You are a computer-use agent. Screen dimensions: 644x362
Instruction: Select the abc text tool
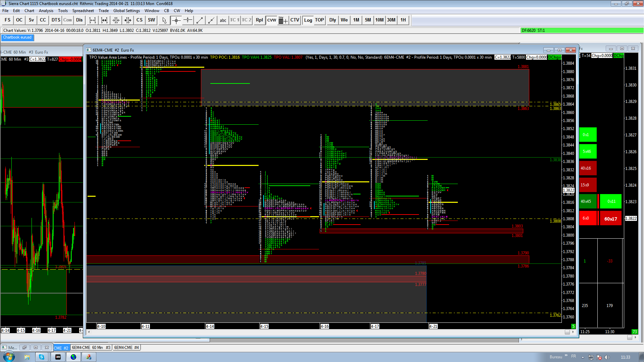(223, 20)
